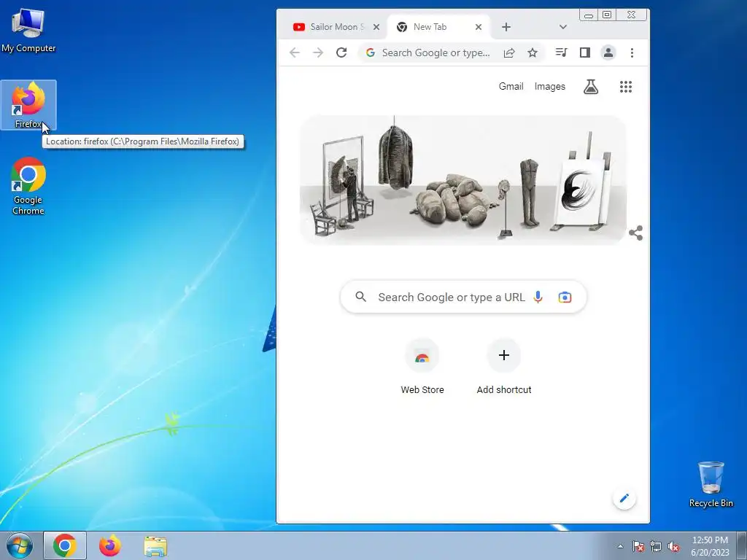Open the Images link

pos(550,87)
